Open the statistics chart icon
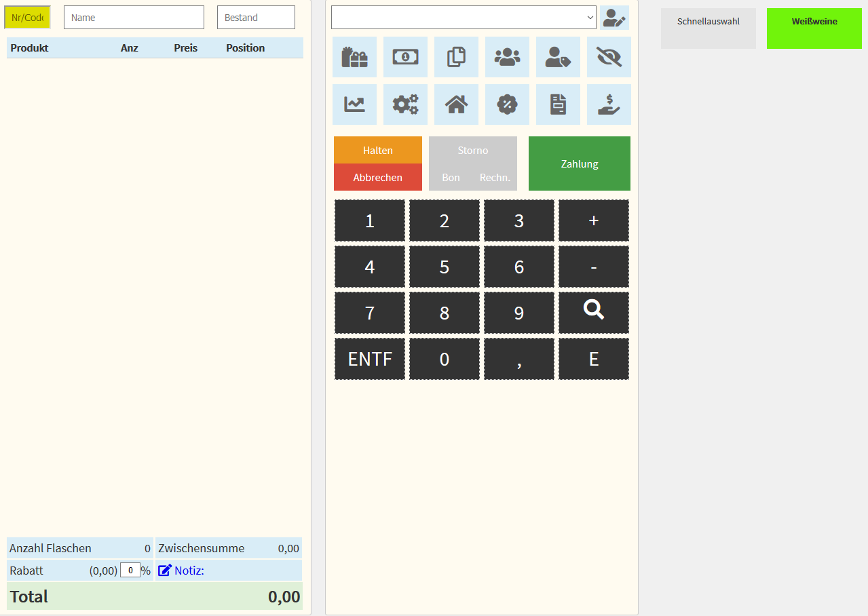Viewport: 868px width, 616px height. (354, 104)
